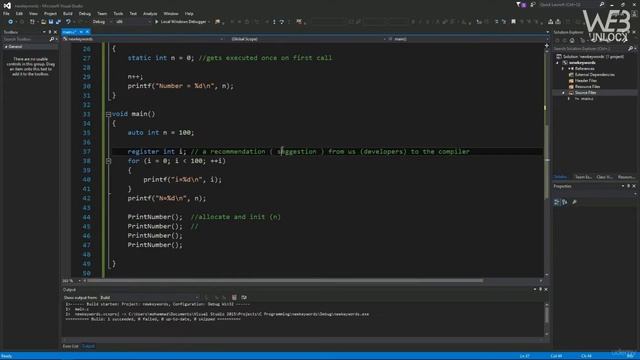Screen dimensions: 640x360
Task: Click the Step Into debug icon
Action: click(274, 22)
